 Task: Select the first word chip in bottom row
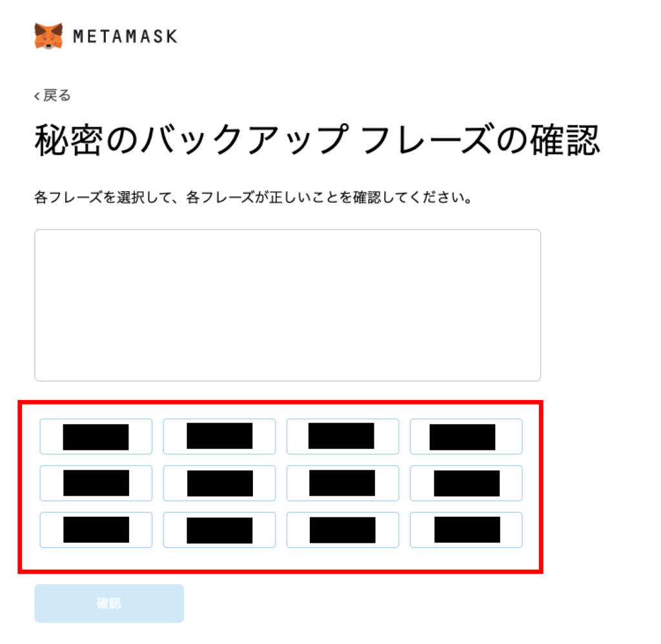(96, 530)
